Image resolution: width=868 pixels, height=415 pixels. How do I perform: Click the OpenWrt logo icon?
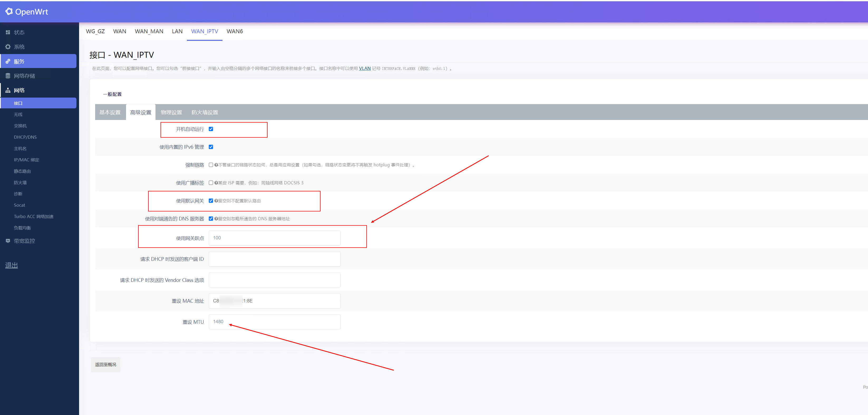(9, 11)
